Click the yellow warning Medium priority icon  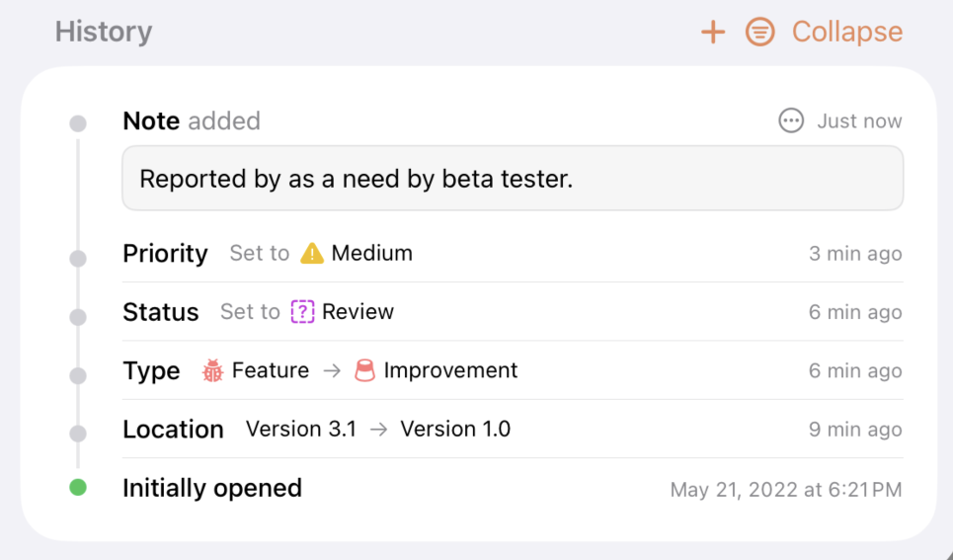click(x=312, y=253)
